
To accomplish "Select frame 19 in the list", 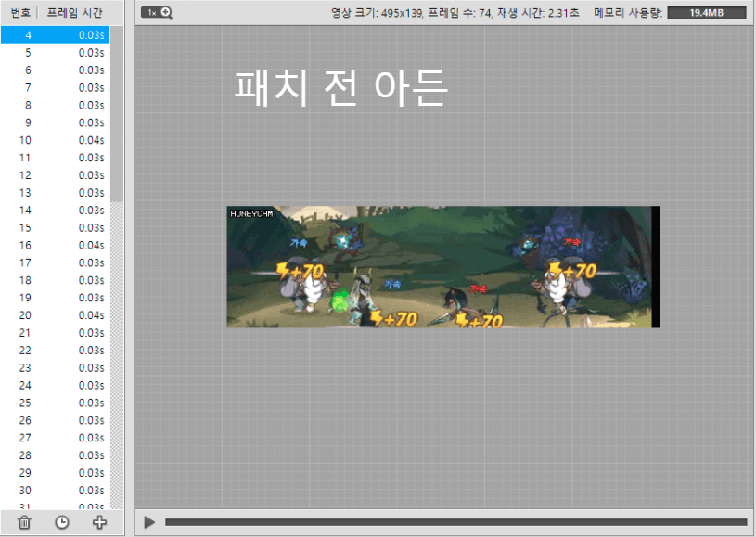I will [x=55, y=298].
